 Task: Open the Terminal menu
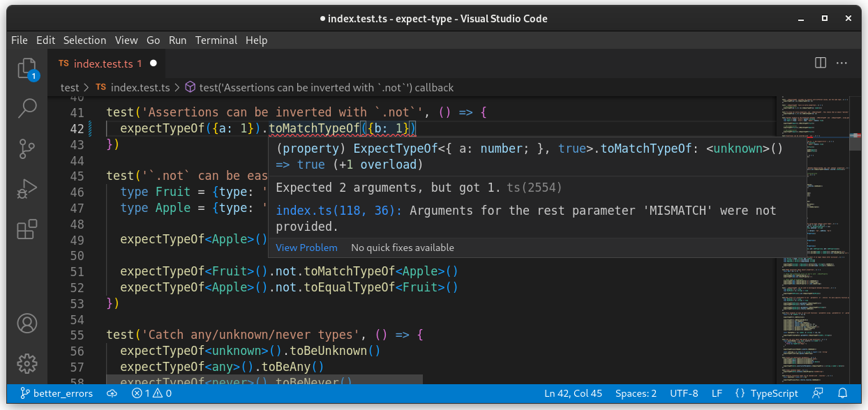coord(216,40)
